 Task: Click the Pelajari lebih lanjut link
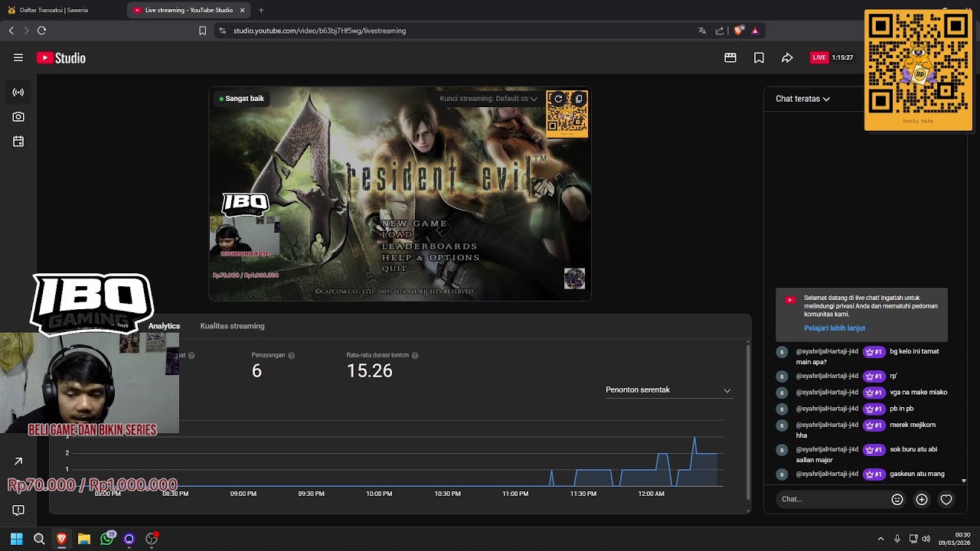835,328
